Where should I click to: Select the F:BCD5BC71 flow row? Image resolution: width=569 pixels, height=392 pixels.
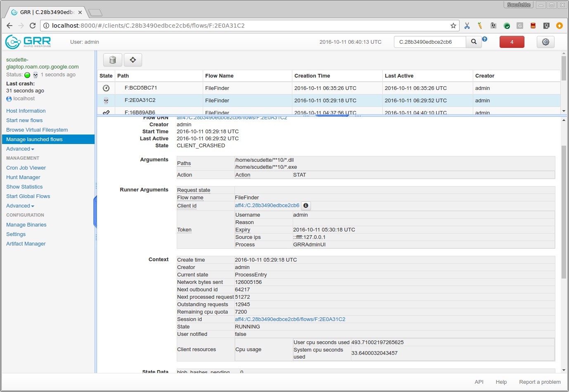329,88
